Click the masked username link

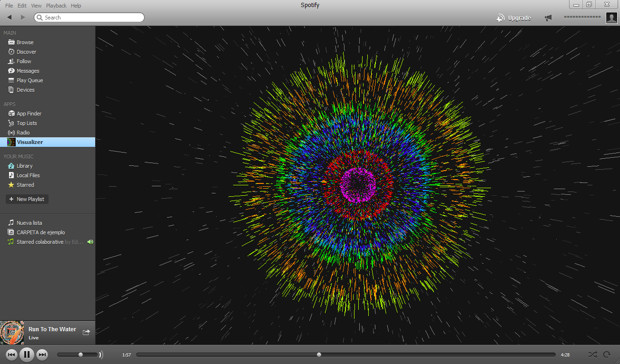point(582,17)
